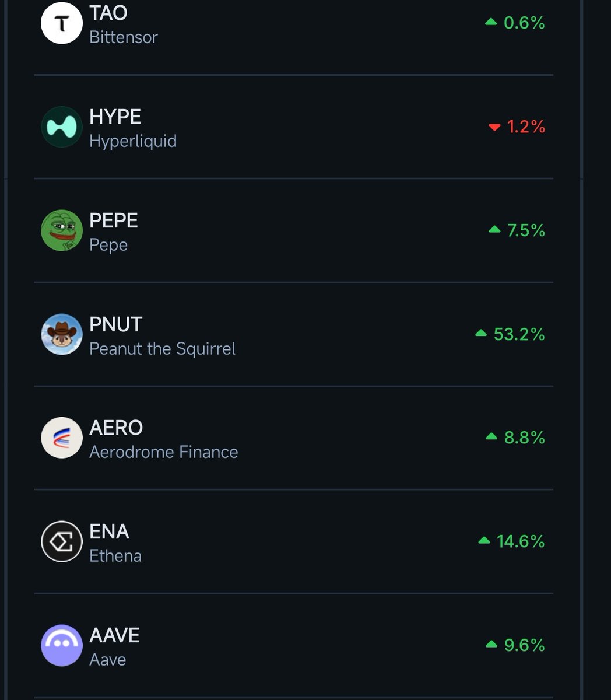Click the Aave ghost logo icon
This screenshot has height=700, width=611.
point(61,645)
